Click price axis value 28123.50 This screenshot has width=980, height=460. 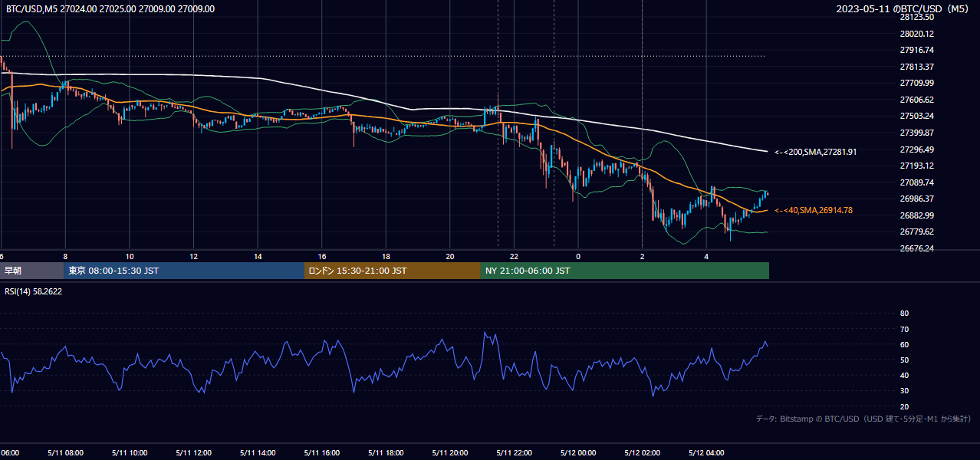tap(916, 17)
